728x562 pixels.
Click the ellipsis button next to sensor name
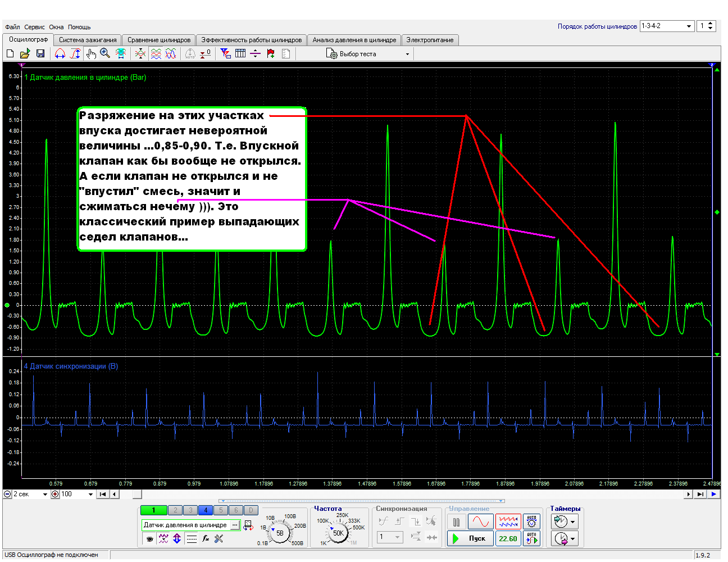pos(235,525)
